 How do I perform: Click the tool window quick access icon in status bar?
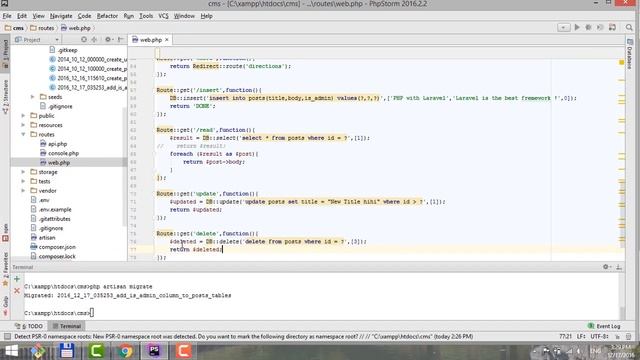tap(7, 336)
